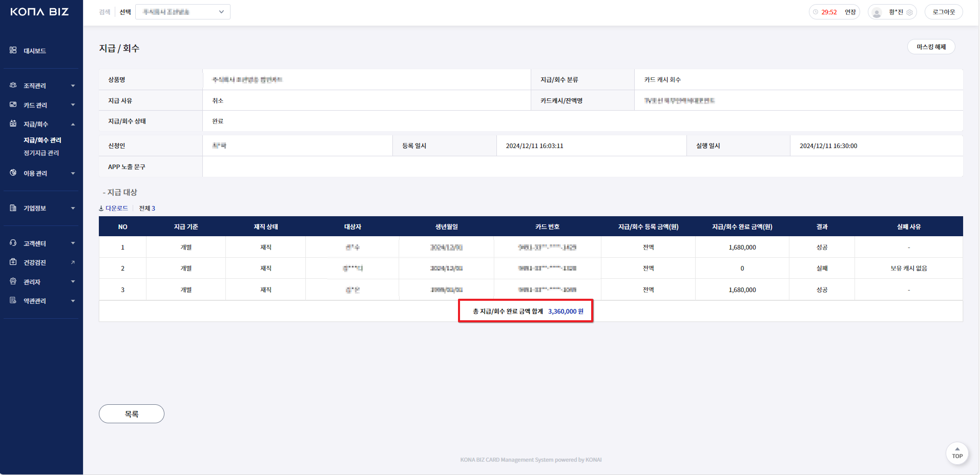Viewport: 980px width, 475px height.
Task: Click the 실패 result in row 2
Action: [x=822, y=268]
